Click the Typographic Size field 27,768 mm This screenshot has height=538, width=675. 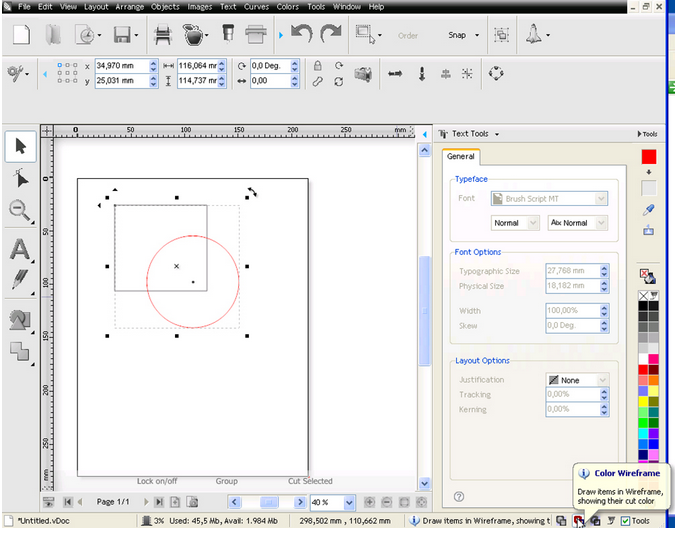[573, 271]
